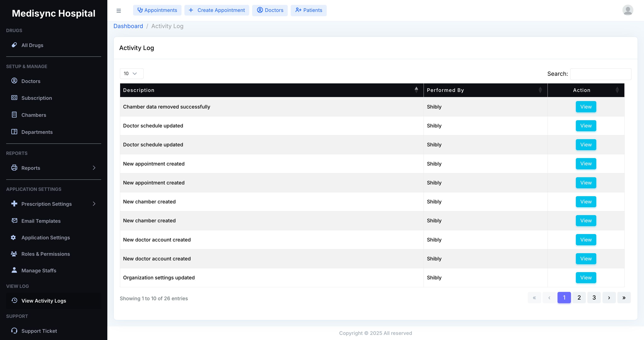Open the Departments sidebar item
Screen dimensions: 644x340
(53, 132)
